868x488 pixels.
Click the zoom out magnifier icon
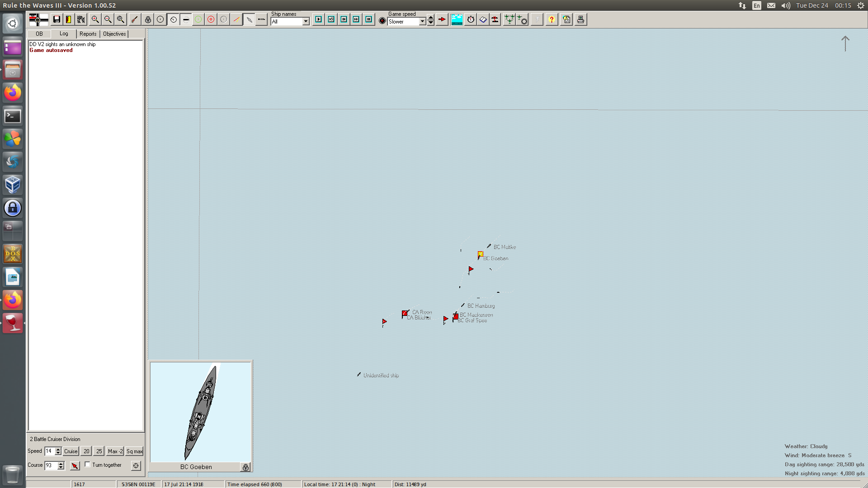coord(108,19)
